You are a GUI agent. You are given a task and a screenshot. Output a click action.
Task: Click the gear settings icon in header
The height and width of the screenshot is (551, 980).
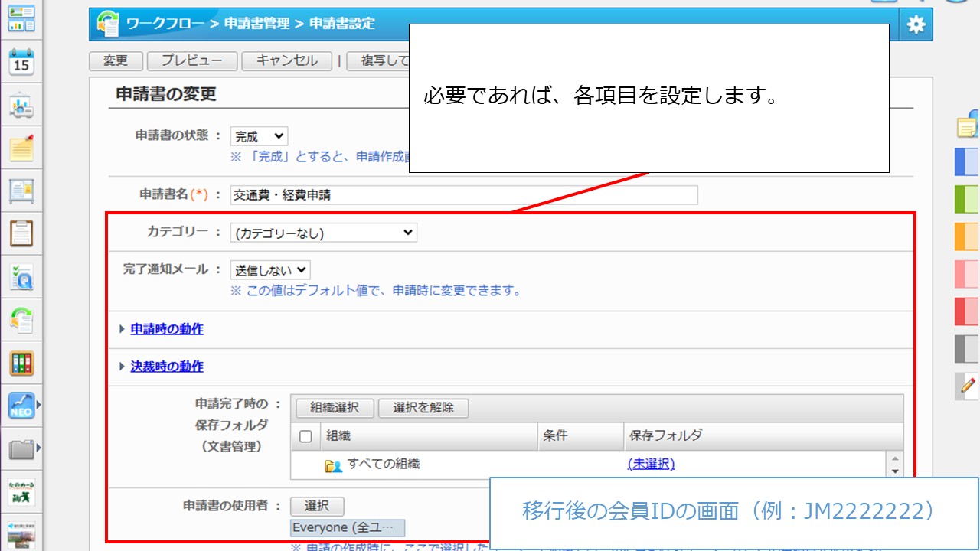tap(916, 24)
